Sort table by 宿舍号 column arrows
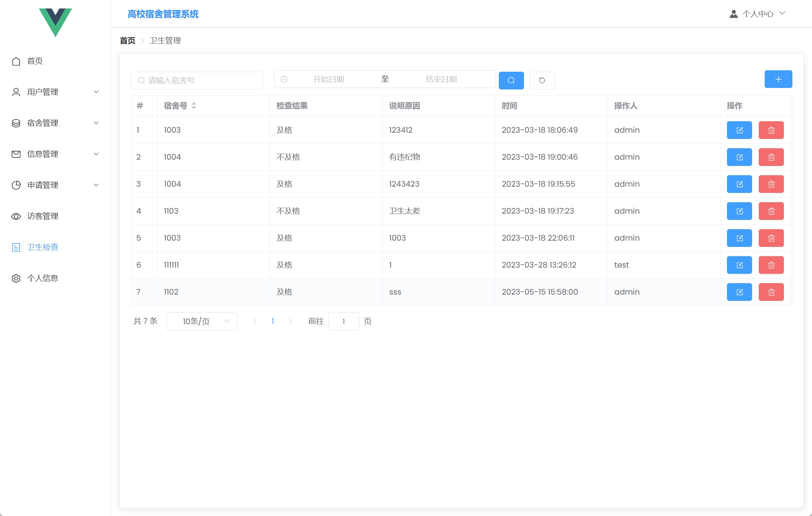812x516 pixels. coord(194,106)
